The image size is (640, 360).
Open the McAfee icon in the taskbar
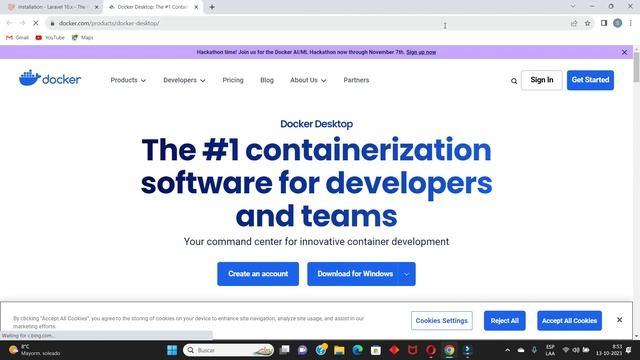(412, 350)
